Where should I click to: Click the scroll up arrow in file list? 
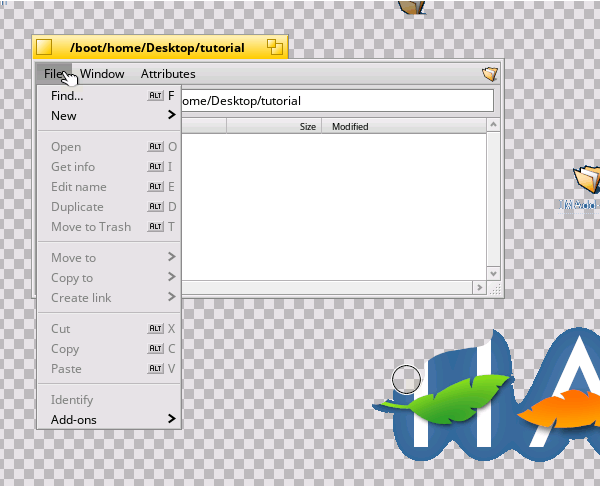[x=492, y=126]
